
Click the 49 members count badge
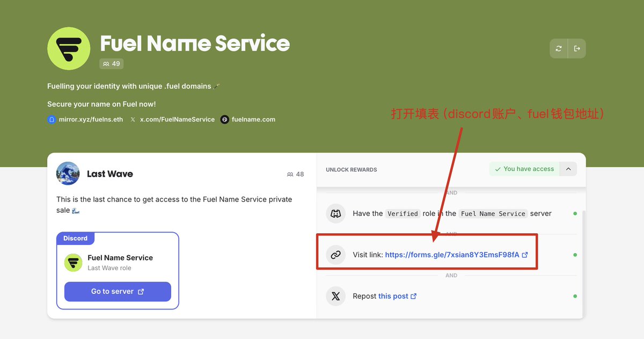(112, 63)
